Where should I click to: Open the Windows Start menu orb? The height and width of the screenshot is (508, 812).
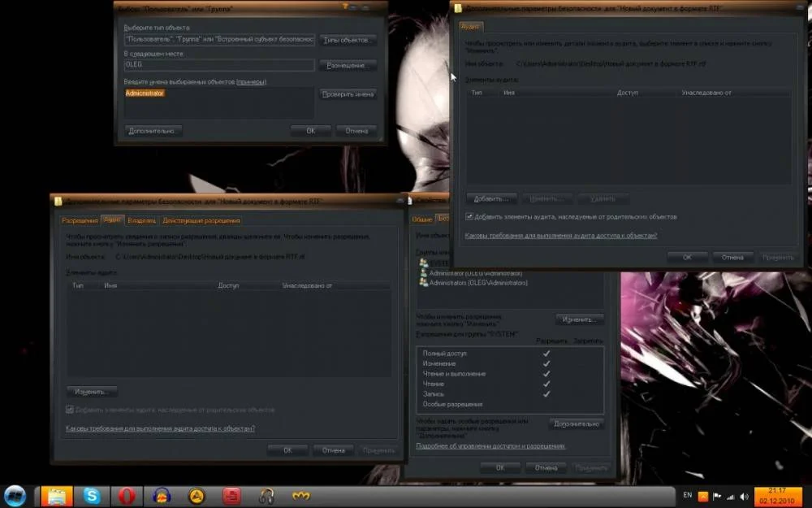pos(15,495)
